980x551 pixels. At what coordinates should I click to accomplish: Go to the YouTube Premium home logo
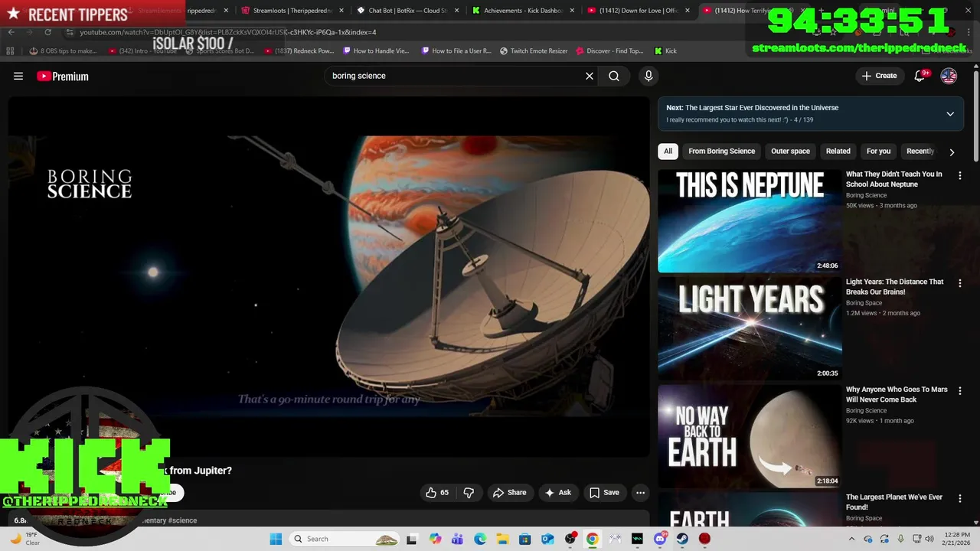[63, 76]
